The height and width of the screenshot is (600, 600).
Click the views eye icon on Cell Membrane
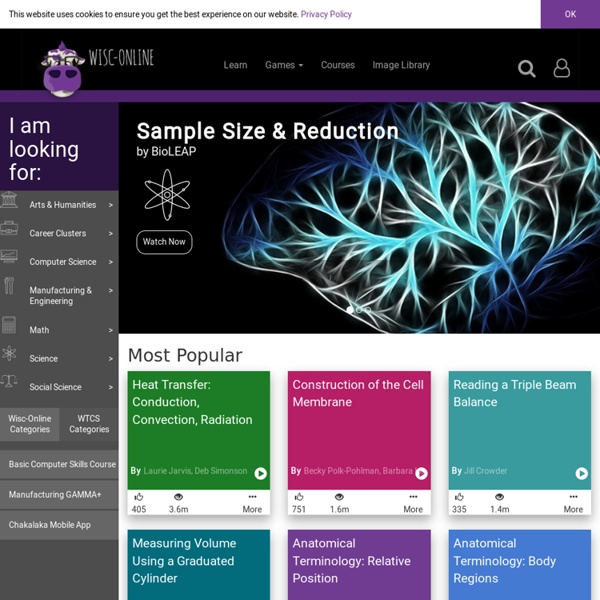click(339, 497)
